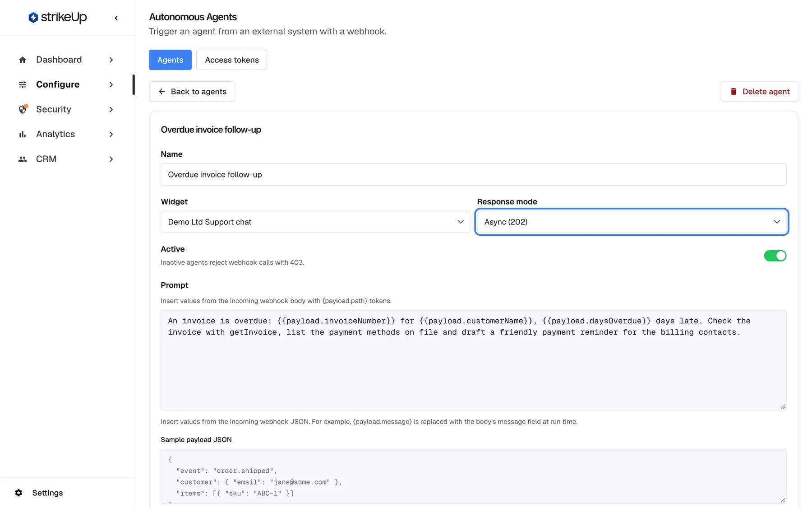Delete this agent

point(759,91)
